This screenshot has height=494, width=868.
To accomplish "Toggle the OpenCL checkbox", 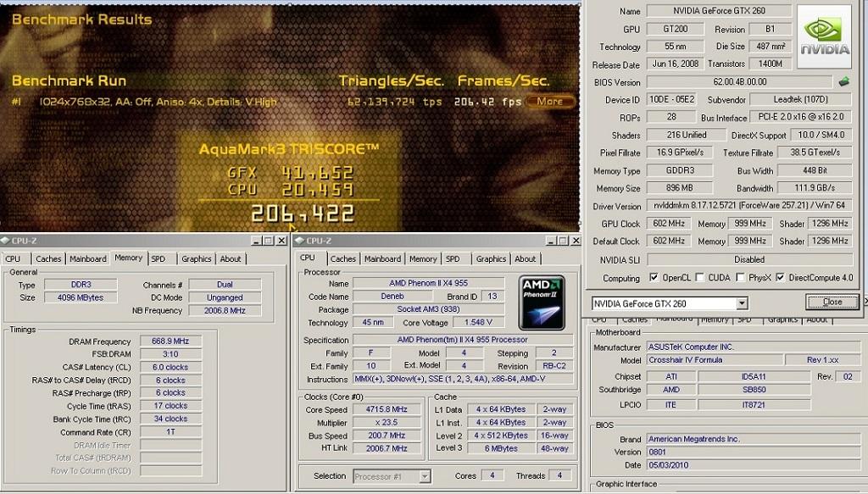I will pos(654,277).
